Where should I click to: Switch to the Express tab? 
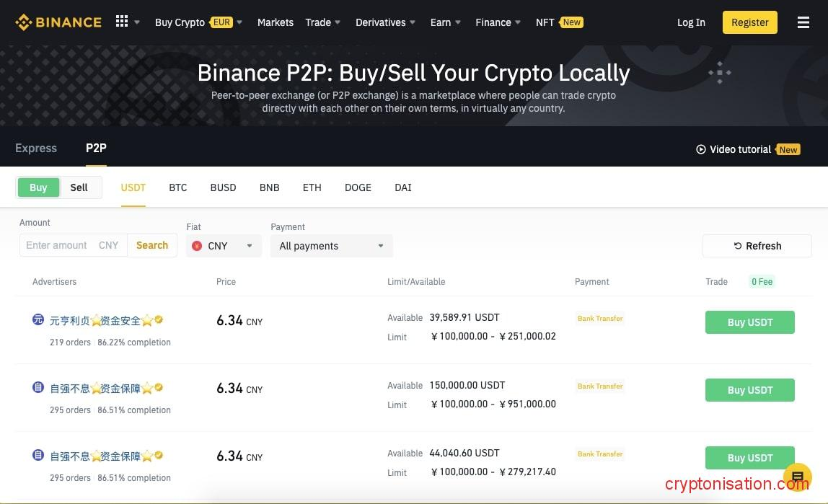(36, 148)
